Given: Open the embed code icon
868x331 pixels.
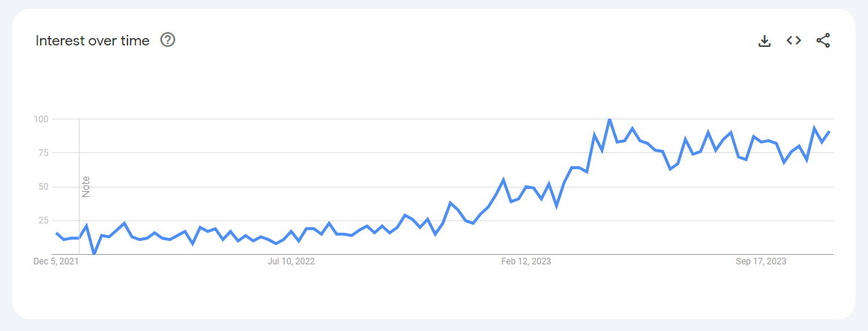Looking at the screenshot, I should [x=794, y=40].
